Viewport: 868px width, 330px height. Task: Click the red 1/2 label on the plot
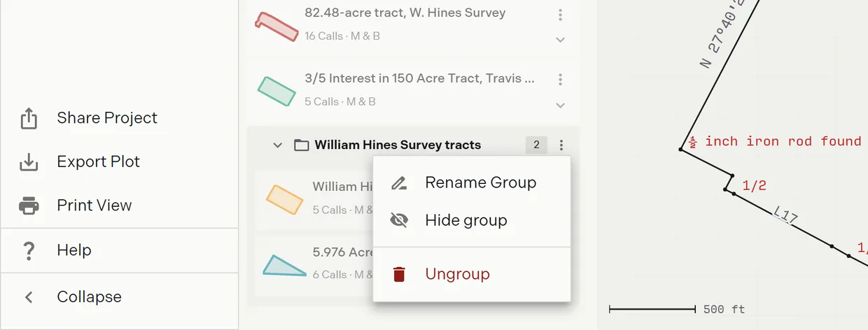tap(754, 186)
